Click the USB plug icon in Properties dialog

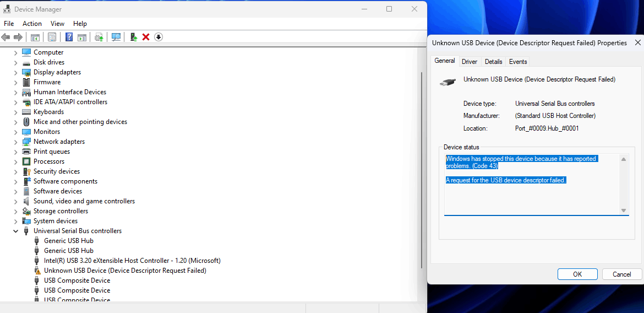point(447,82)
